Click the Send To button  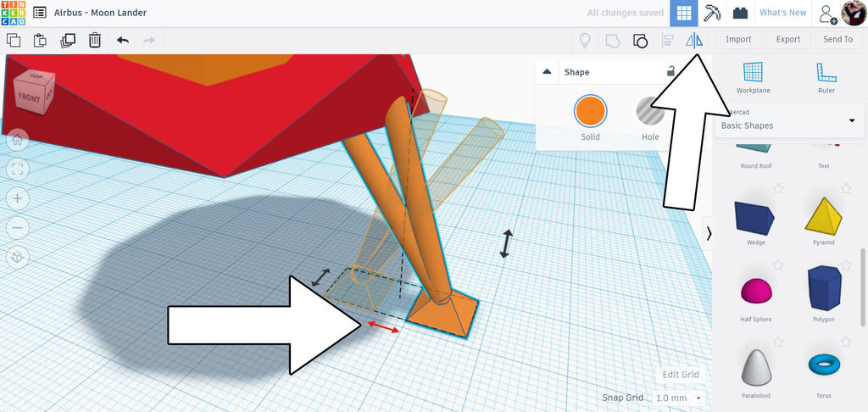click(838, 39)
